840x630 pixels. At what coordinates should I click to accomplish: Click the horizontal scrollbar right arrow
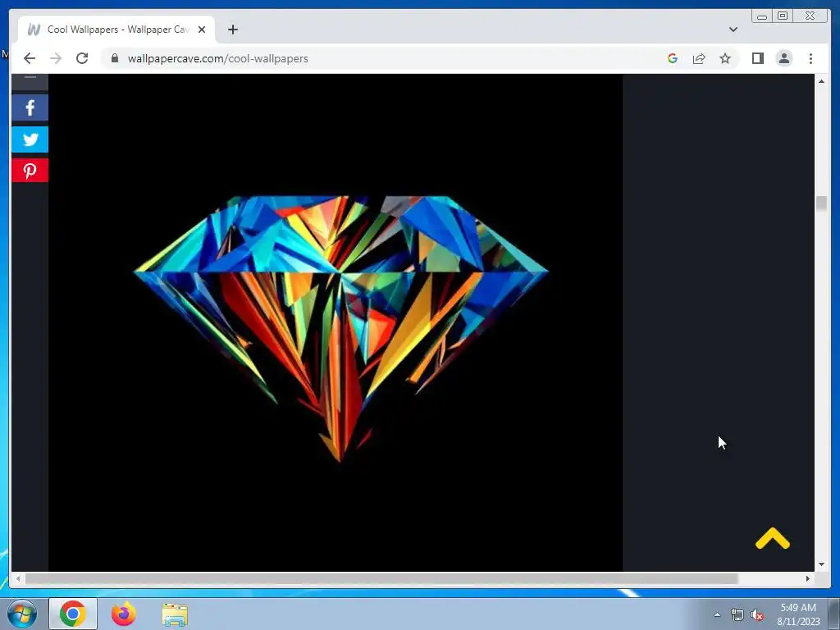tap(808, 578)
